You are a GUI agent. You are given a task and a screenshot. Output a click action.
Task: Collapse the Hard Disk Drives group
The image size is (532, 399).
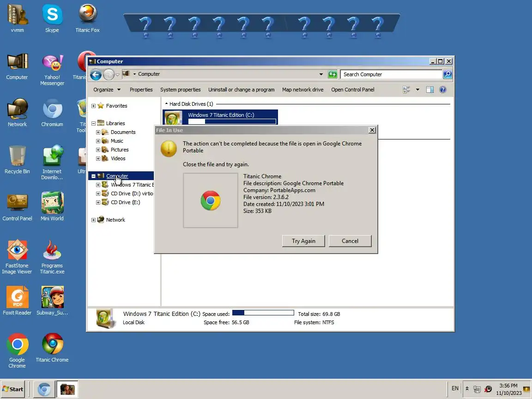[x=166, y=104]
